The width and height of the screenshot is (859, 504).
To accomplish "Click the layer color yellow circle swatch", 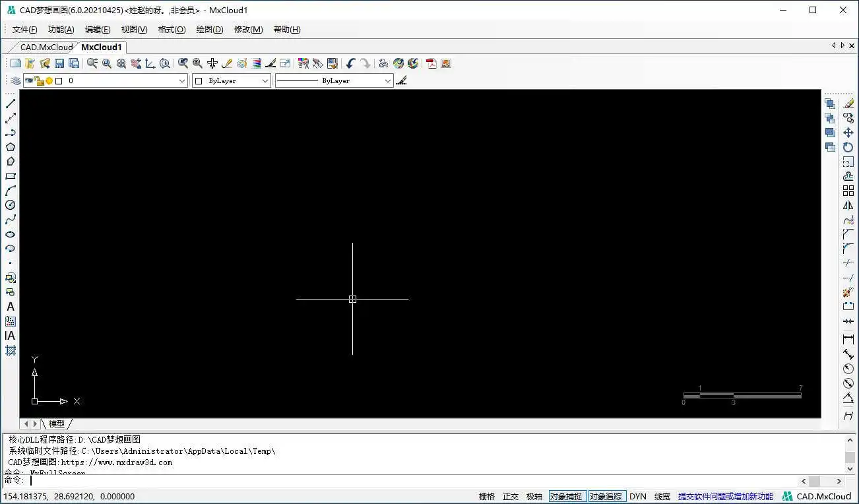I will 49,80.
